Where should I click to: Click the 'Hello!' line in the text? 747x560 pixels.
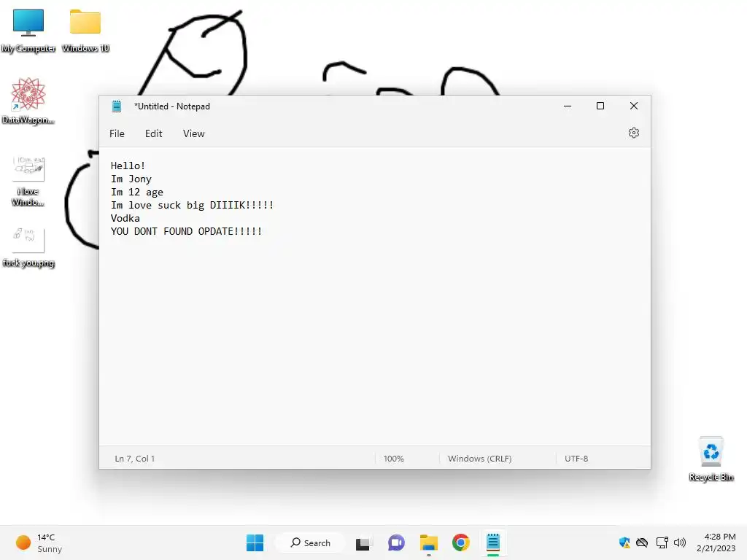pyautogui.click(x=128, y=166)
